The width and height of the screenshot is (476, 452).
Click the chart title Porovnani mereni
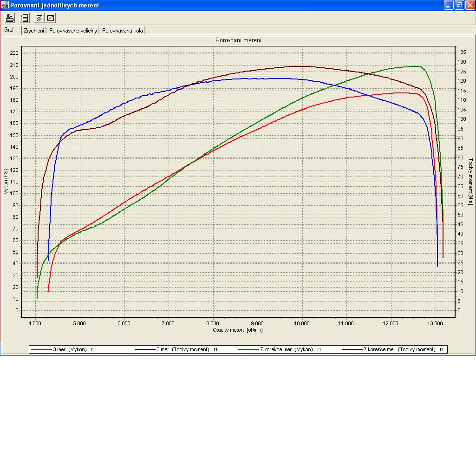coord(238,40)
